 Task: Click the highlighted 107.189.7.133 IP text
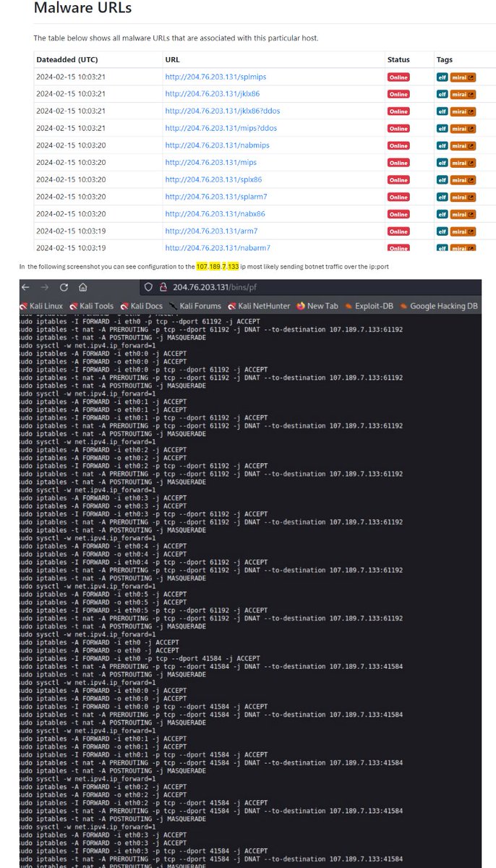pos(218,266)
